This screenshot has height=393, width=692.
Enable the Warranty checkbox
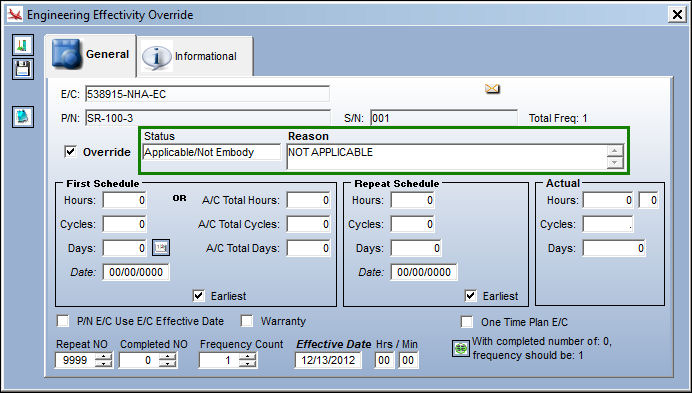pyautogui.click(x=247, y=321)
